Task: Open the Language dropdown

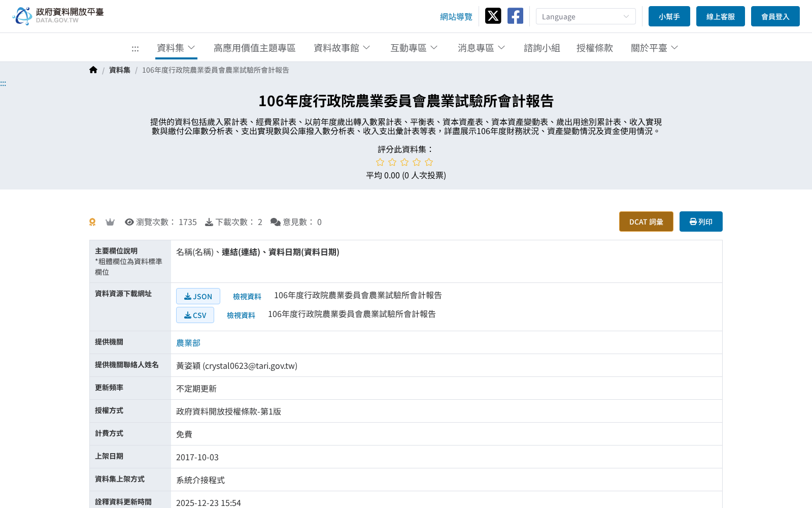Action: (x=586, y=16)
